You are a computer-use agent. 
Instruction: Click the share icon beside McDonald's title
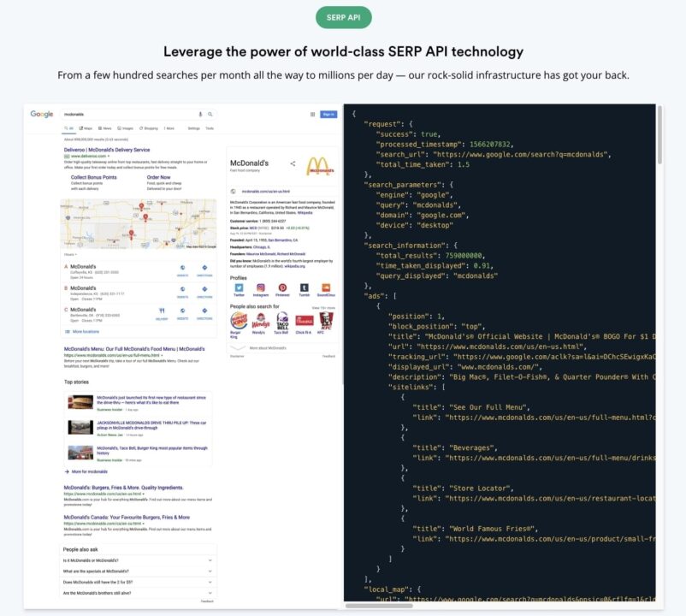(293, 163)
